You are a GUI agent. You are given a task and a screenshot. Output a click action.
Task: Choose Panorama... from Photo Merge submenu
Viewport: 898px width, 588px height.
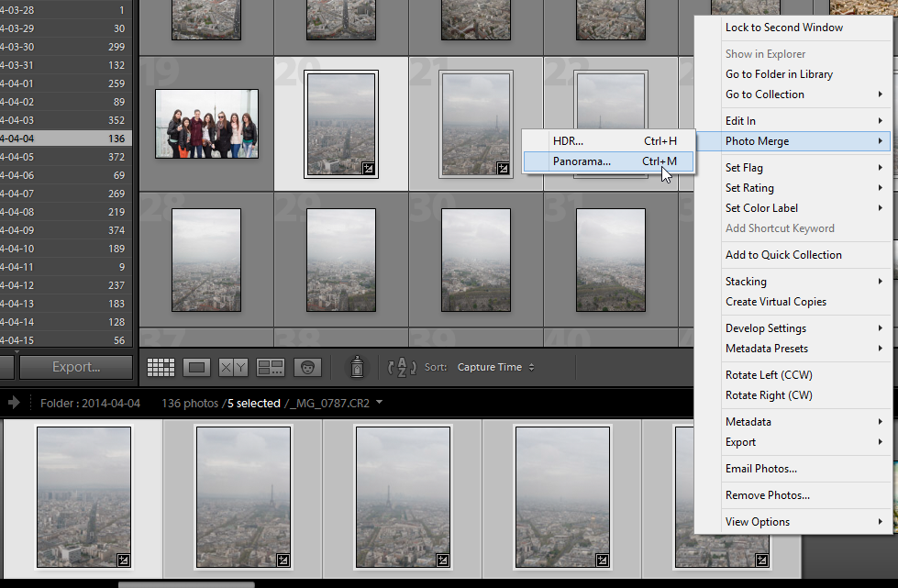tap(608, 161)
